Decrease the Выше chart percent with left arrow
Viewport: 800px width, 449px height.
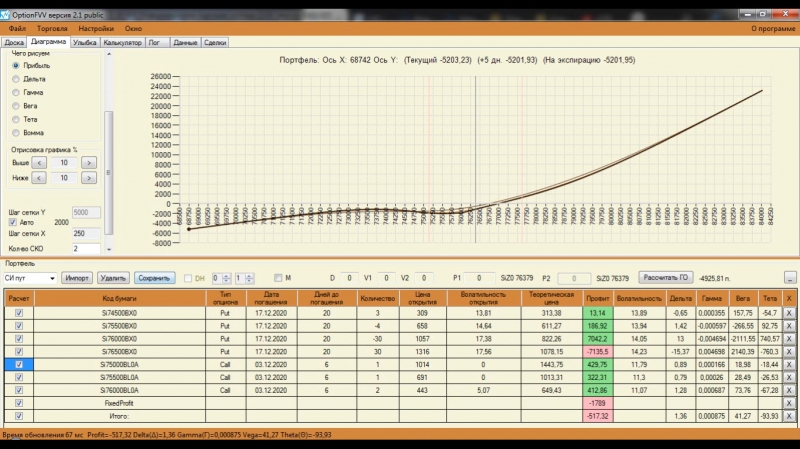click(x=39, y=163)
